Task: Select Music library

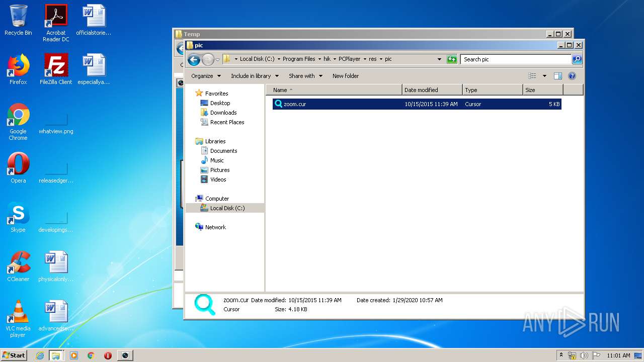Action: [217, 160]
